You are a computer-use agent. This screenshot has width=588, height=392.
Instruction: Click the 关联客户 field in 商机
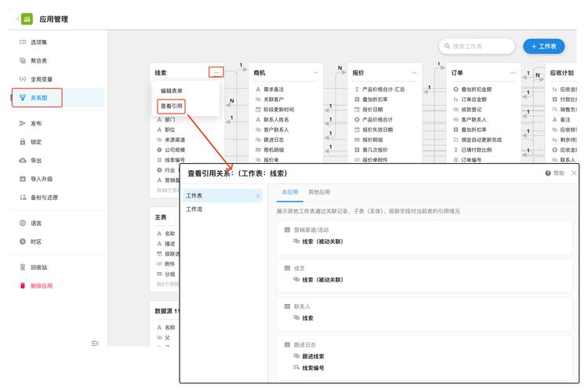tap(274, 100)
